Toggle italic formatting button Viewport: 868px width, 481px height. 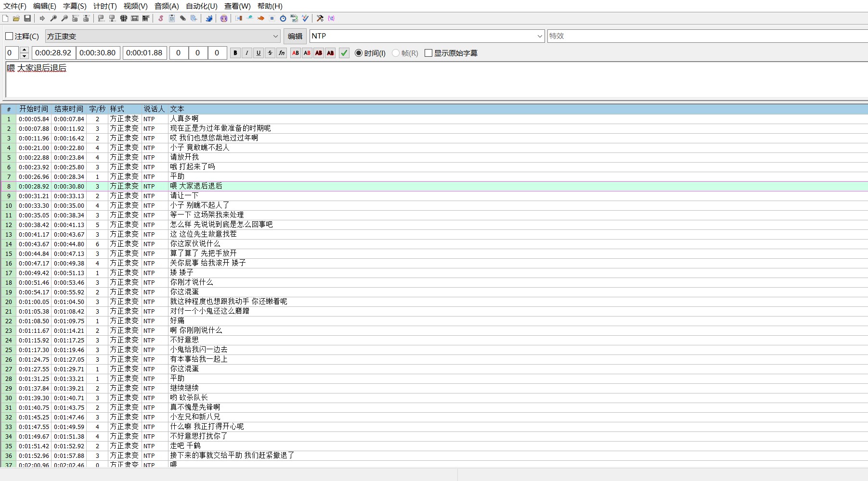click(x=247, y=53)
